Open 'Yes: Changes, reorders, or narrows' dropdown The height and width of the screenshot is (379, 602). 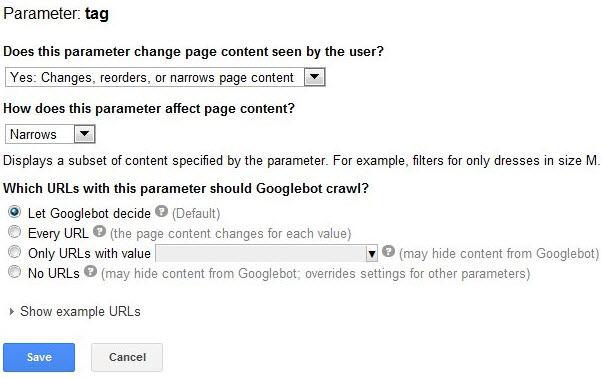(165, 77)
